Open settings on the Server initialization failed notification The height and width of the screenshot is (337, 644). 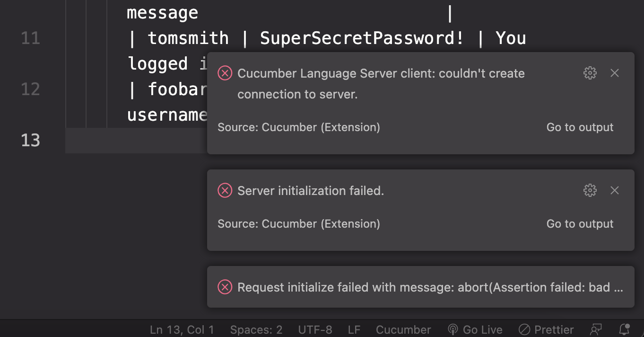tap(590, 190)
